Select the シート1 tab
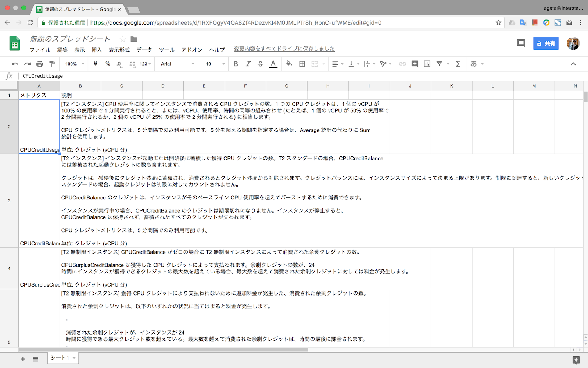The width and height of the screenshot is (588, 368). tap(63, 358)
